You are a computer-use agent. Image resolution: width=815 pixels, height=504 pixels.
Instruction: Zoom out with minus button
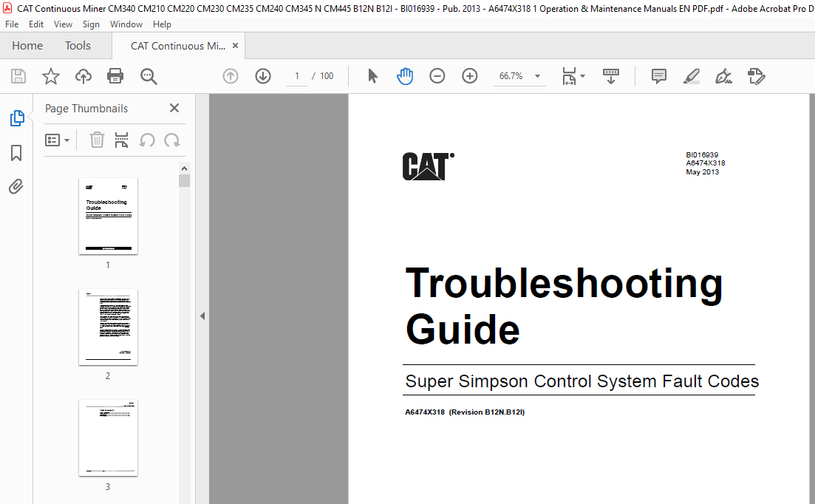[437, 76]
